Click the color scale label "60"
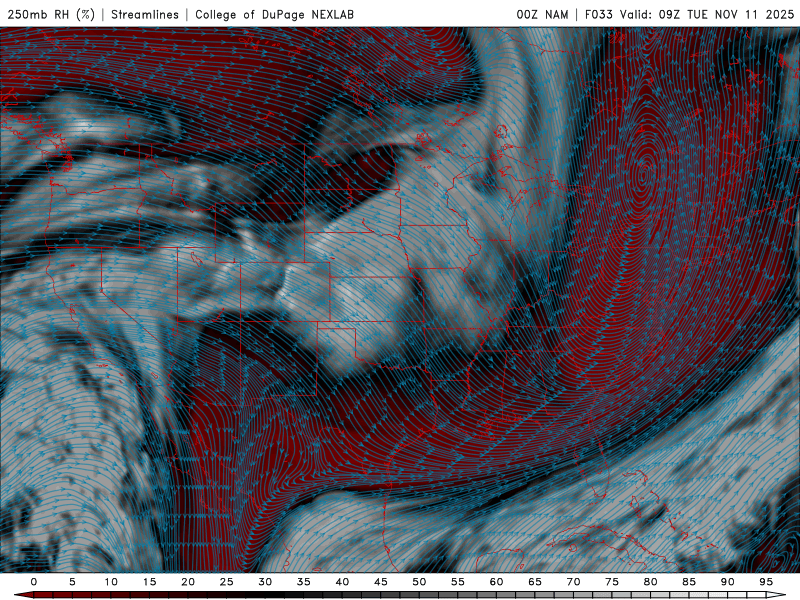This screenshot has width=800, height=600. [496, 582]
